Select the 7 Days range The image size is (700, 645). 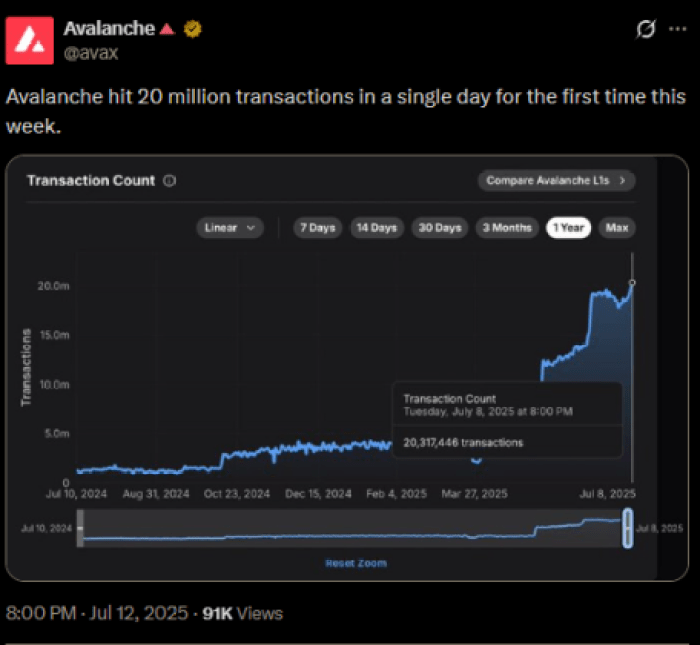[317, 228]
